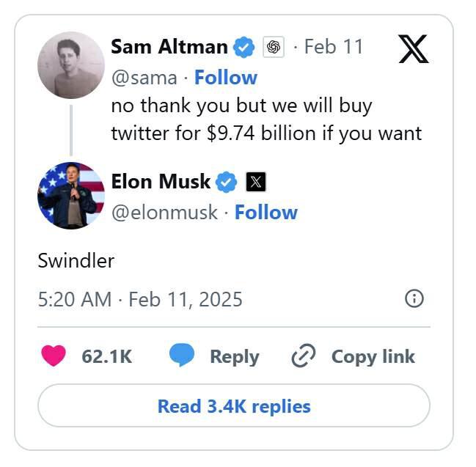Click the X logo in top corner

[413, 49]
